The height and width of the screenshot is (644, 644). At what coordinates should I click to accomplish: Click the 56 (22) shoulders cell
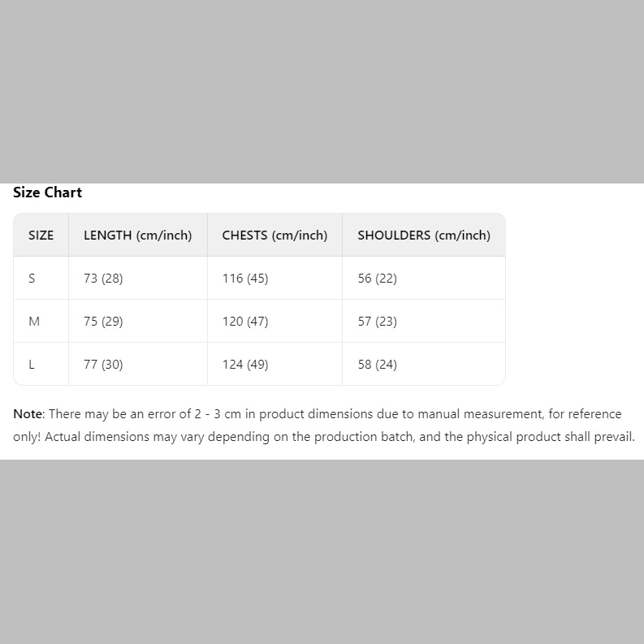pyautogui.click(x=378, y=279)
